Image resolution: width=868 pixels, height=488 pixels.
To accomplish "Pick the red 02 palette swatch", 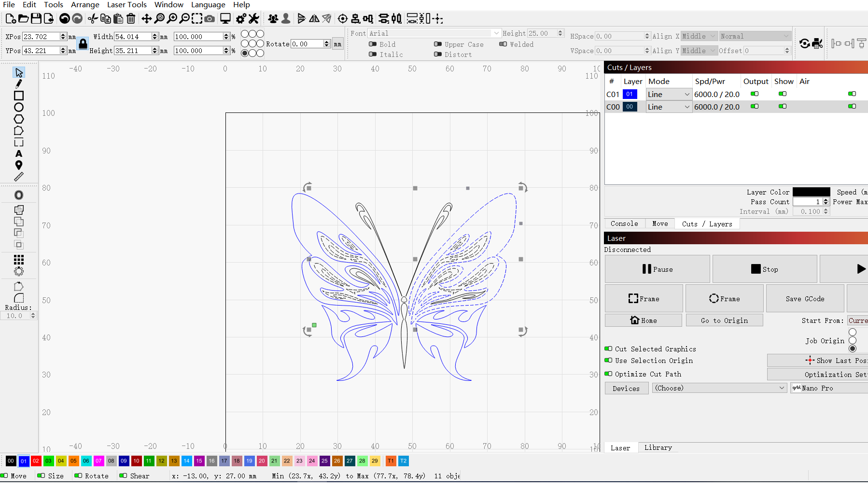I will point(36,461).
